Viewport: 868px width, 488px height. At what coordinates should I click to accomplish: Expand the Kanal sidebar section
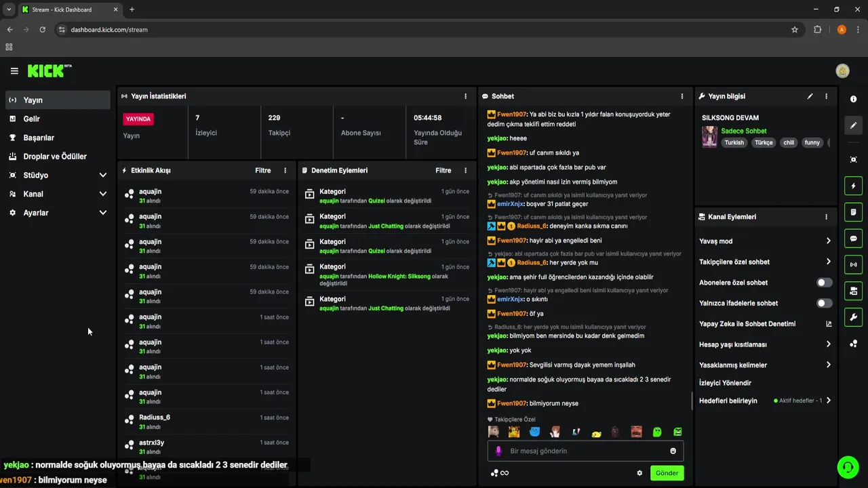[x=103, y=194]
